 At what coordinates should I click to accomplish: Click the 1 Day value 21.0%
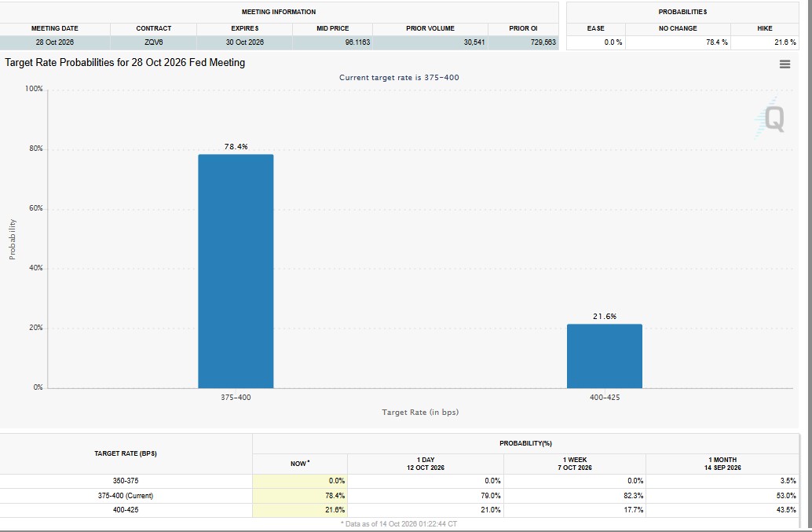(491, 510)
